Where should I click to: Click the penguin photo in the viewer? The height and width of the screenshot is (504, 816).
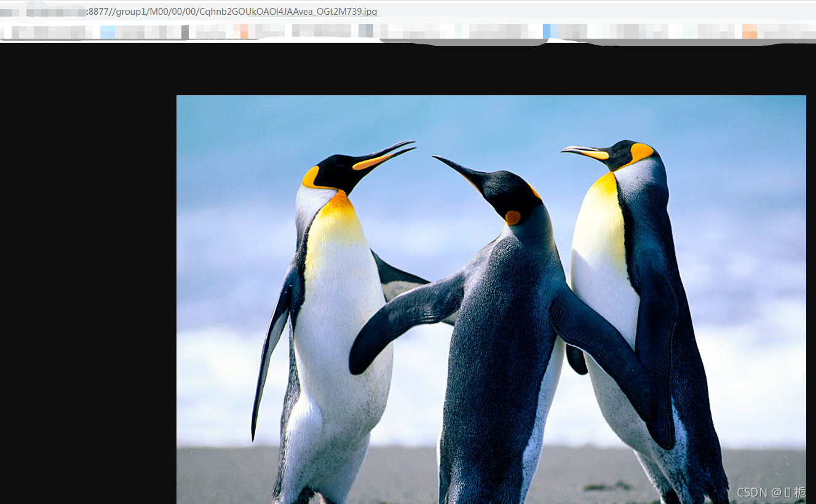[491, 299]
